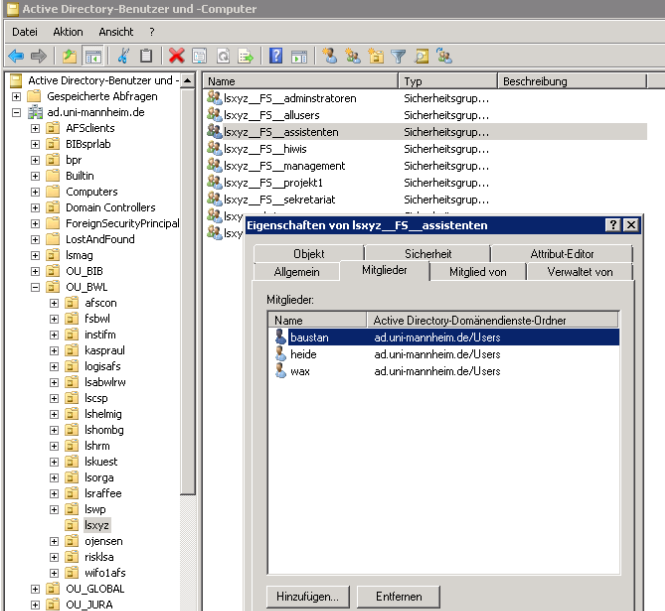Open the Datei menu
Viewport: 665px width, 611px height.
click(25, 32)
